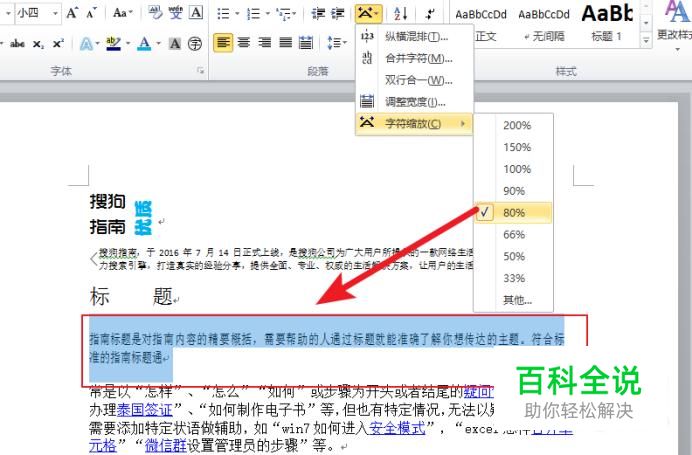Apply Character Border to the text

tap(196, 13)
